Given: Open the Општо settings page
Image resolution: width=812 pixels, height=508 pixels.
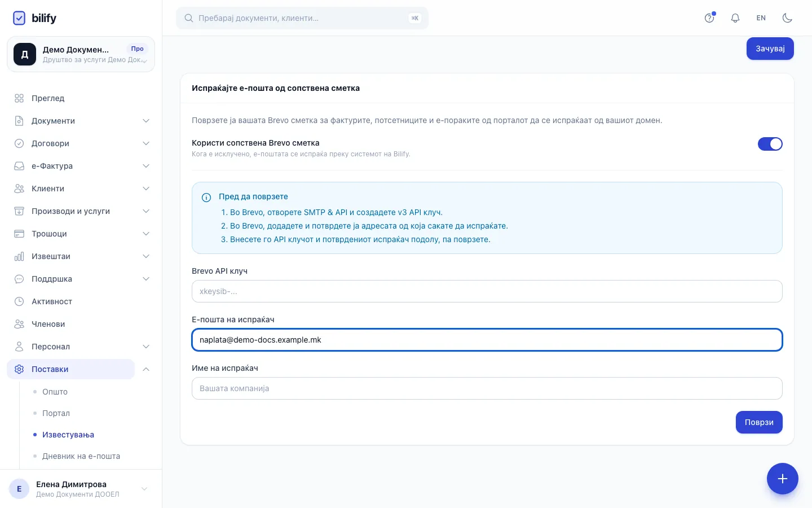Looking at the screenshot, I should [55, 392].
